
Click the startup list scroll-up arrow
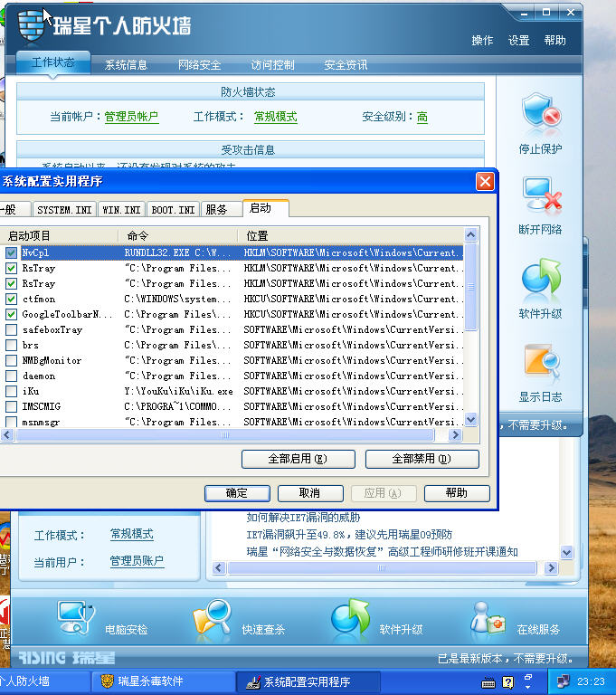point(470,234)
